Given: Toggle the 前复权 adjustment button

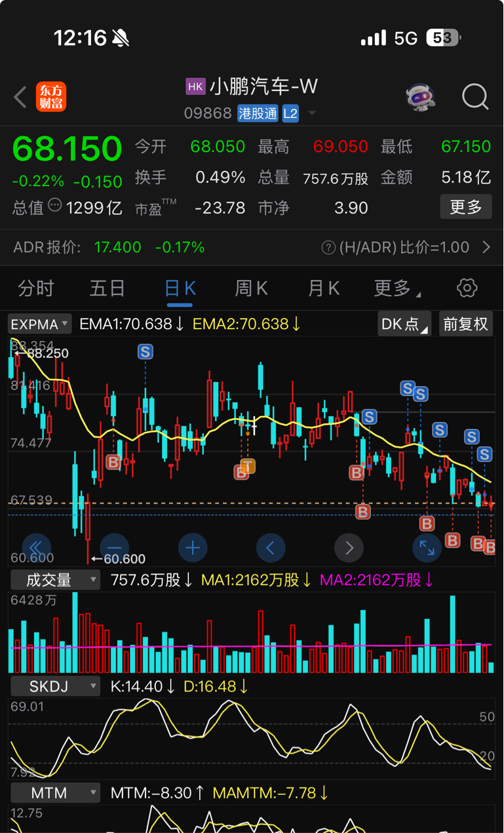Looking at the screenshot, I should pyautogui.click(x=465, y=324).
